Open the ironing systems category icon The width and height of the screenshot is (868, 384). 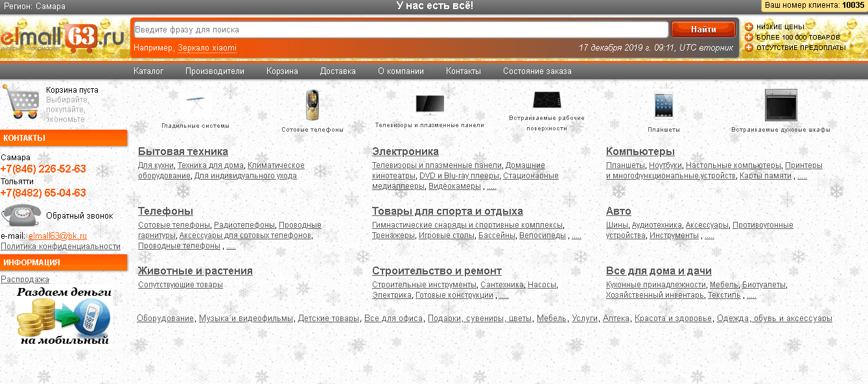(195, 102)
